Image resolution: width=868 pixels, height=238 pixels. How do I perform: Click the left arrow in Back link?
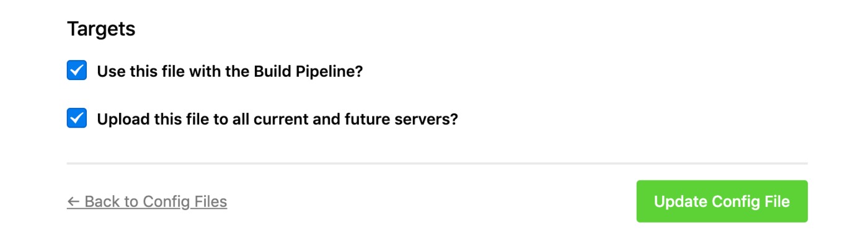[x=74, y=201]
